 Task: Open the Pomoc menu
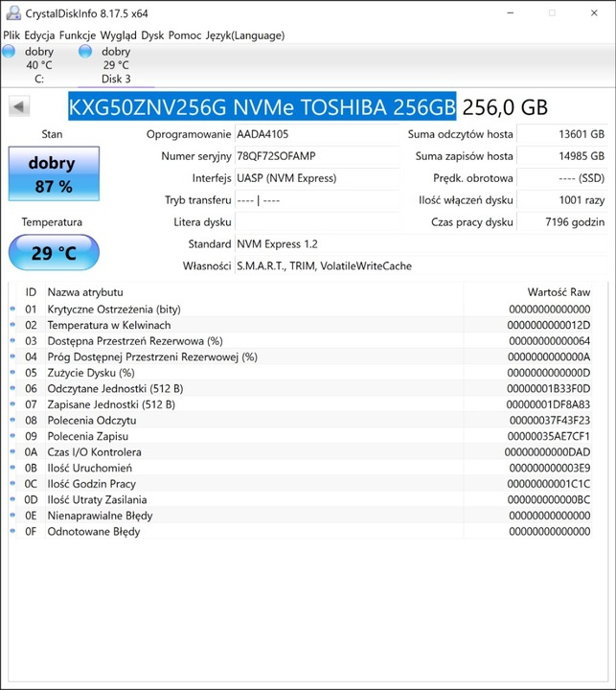tap(185, 35)
